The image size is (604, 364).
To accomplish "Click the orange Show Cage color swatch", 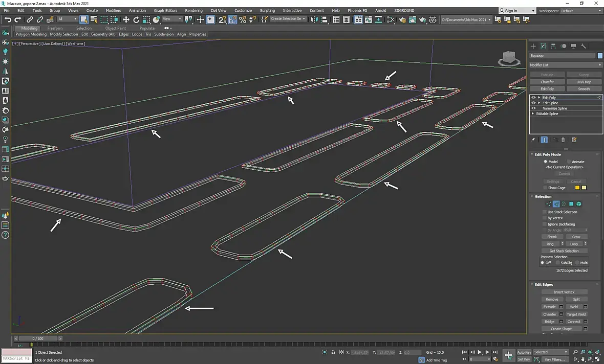I will click(x=577, y=188).
